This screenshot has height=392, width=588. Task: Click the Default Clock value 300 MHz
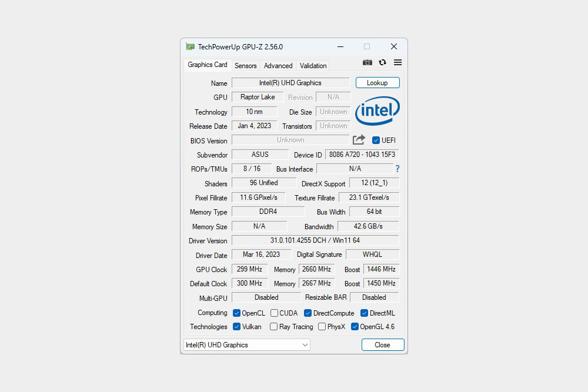(250, 283)
